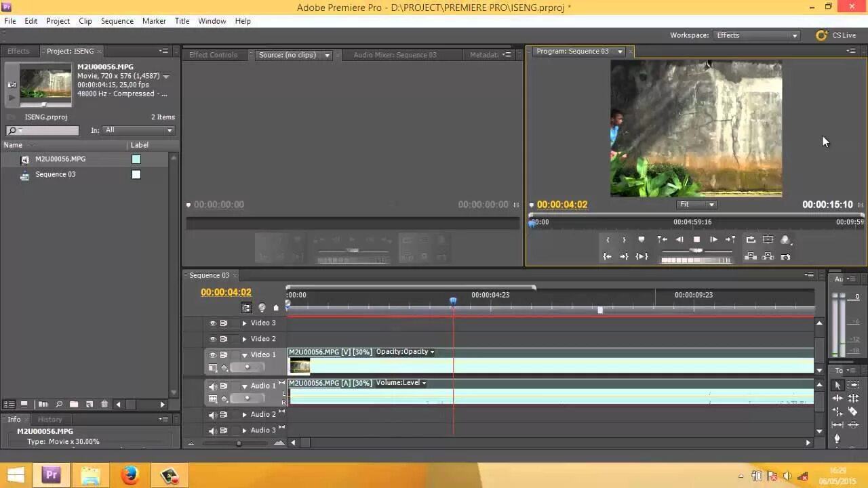Click the Find icon in Project panel
Viewport: 868px width, 488px height.
(x=59, y=405)
